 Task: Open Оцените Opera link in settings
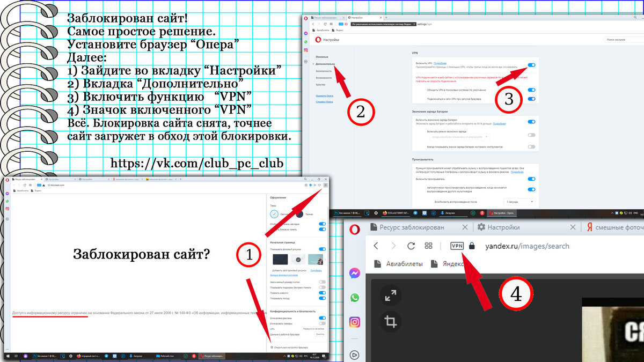pyautogui.click(x=324, y=95)
